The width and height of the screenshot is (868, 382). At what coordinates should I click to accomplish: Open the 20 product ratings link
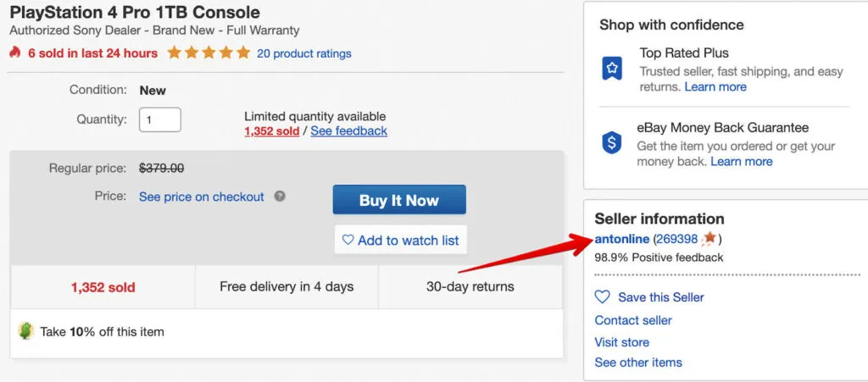(303, 53)
